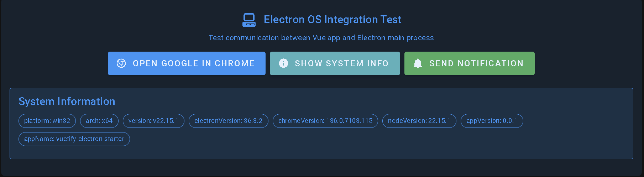
Task: Click the nodeVersion: 22.15.1 chip
Action: [x=419, y=121]
